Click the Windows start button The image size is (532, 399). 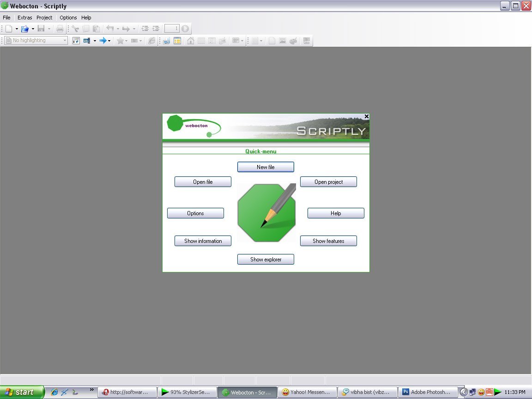[x=22, y=392]
